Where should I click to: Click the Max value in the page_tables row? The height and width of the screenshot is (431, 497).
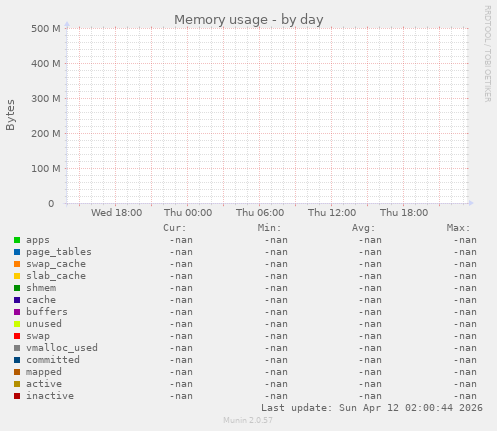465,252
